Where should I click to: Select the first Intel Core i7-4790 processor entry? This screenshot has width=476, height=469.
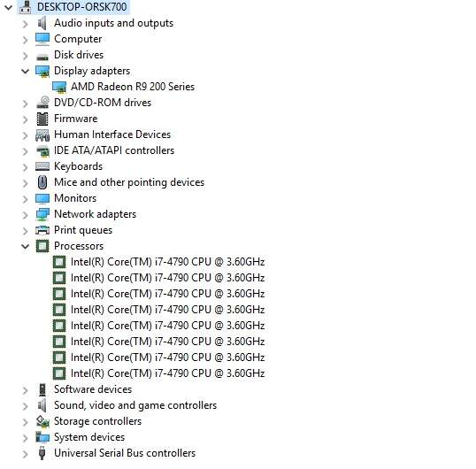167,262
